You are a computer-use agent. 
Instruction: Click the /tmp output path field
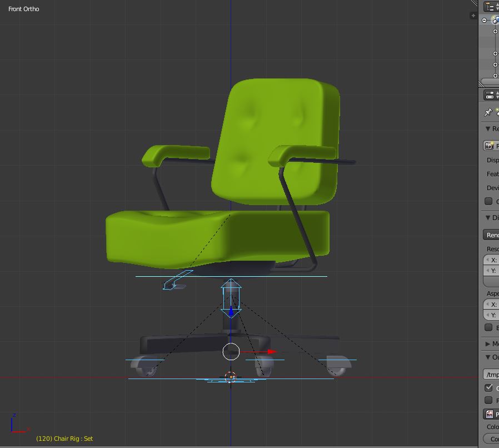coord(491,374)
